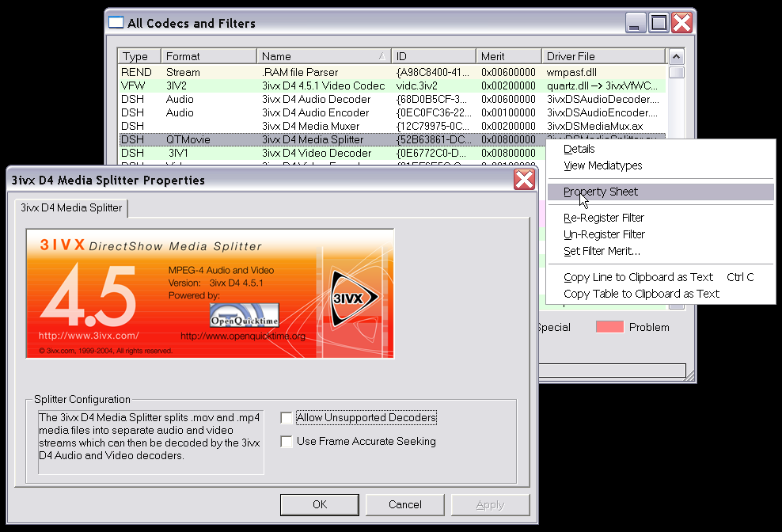
Task: Open the http://www.3ivx.com/ link in banner
Action: 89,336
